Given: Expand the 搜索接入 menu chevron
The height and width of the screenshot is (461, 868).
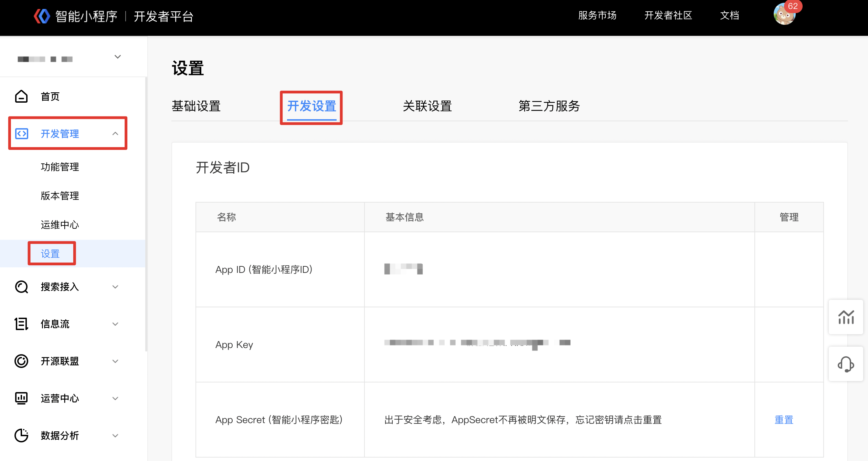Looking at the screenshot, I should (x=115, y=287).
